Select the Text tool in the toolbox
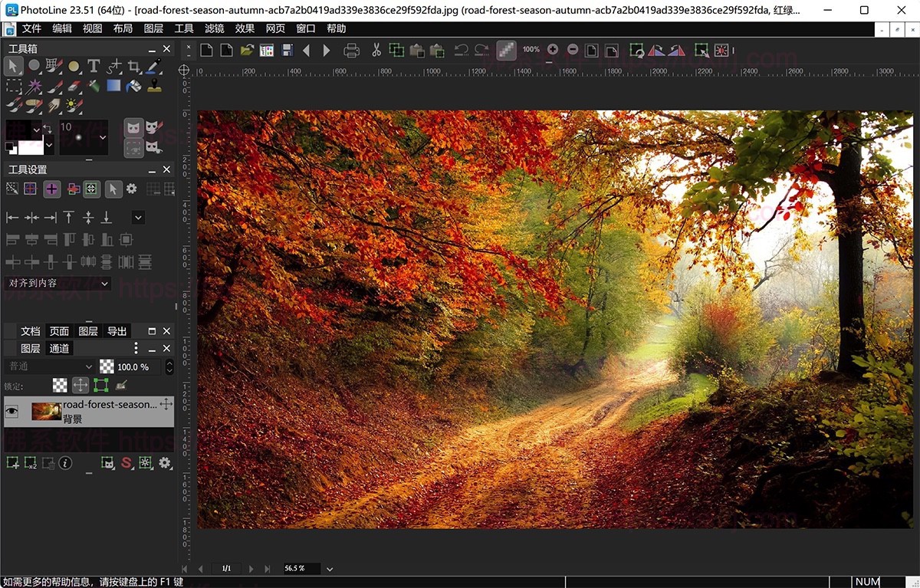The height and width of the screenshot is (588, 920). (94, 66)
